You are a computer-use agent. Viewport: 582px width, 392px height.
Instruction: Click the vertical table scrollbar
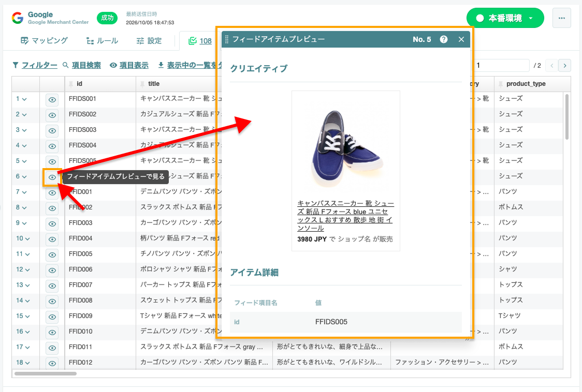[567, 117]
